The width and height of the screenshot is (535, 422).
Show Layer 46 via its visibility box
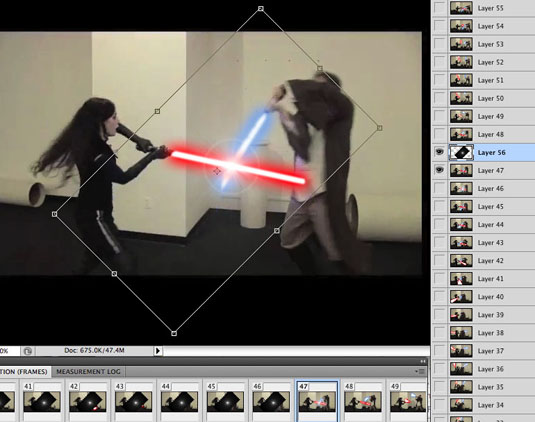(439, 188)
